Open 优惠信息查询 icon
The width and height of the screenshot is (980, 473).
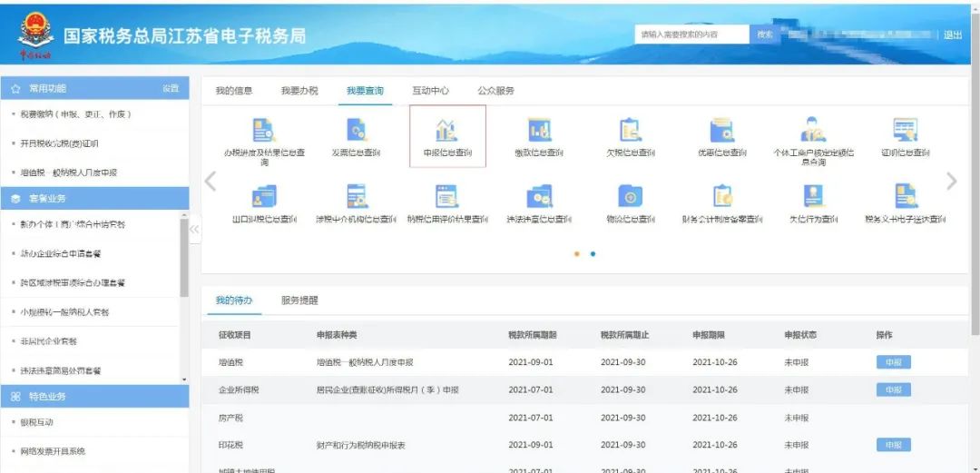(x=722, y=130)
